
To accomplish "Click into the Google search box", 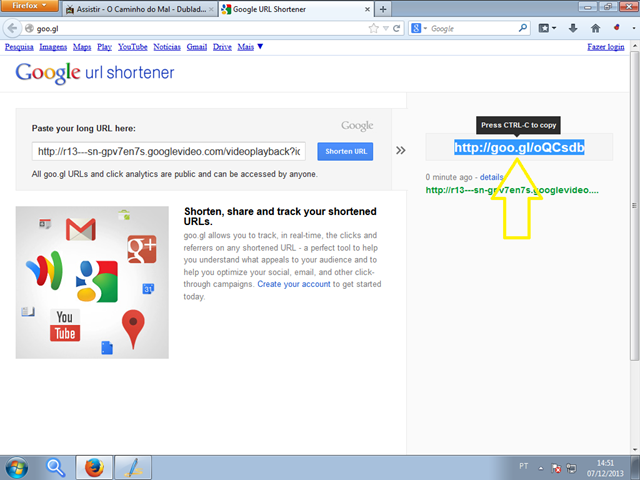I will click(x=473, y=29).
